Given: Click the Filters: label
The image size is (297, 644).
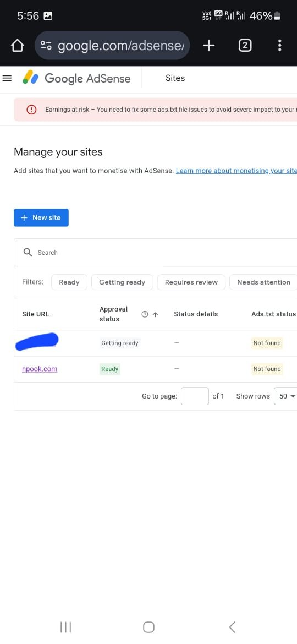Looking at the screenshot, I should click(x=32, y=282).
